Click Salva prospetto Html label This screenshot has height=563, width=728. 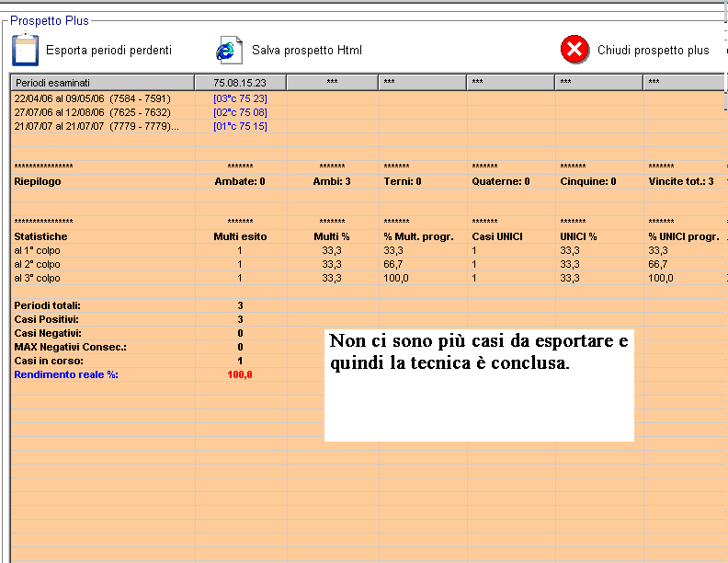(x=307, y=51)
